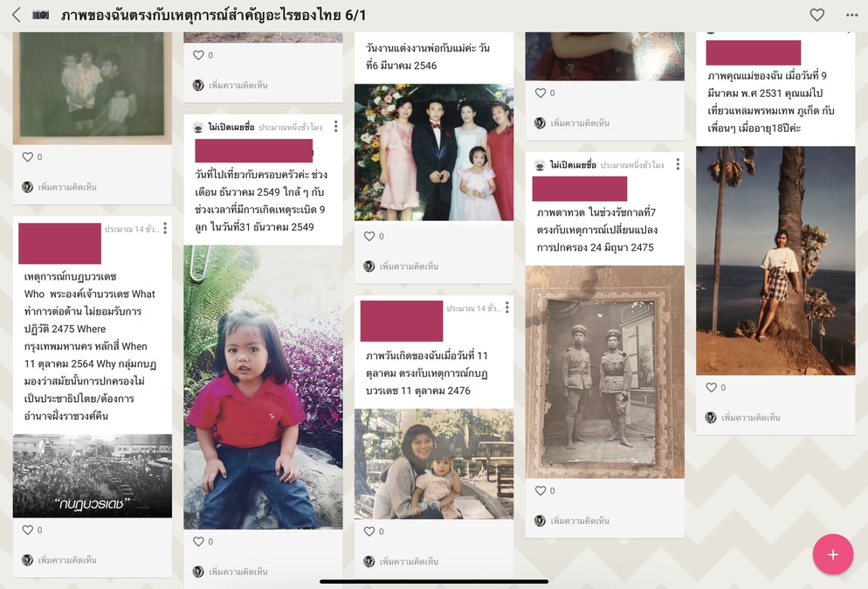Image resolution: width=868 pixels, height=589 pixels.
Task: Add a comment under the wedding photo
Action: [409, 267]
